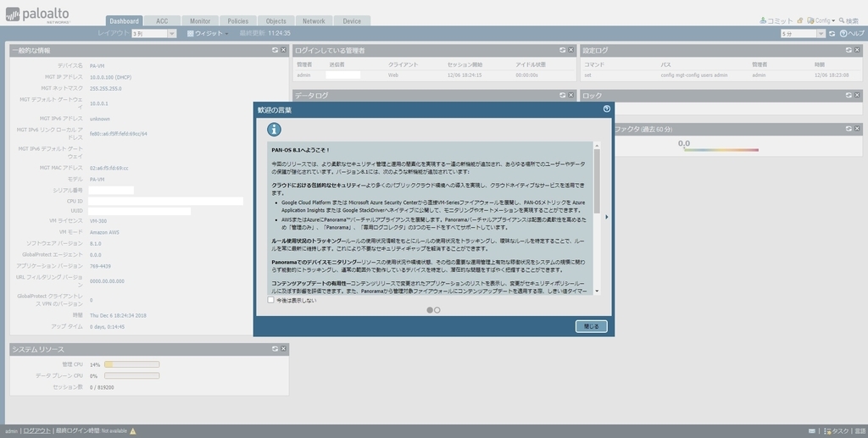Open the Config dropdown menu
The image size is (868, 438).
click(x=821, y=20)
